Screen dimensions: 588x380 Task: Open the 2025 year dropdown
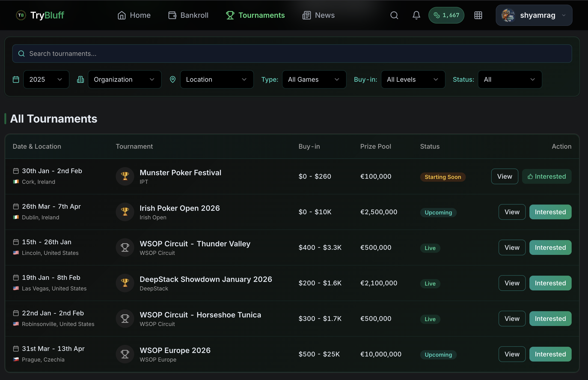click(46, 79)
